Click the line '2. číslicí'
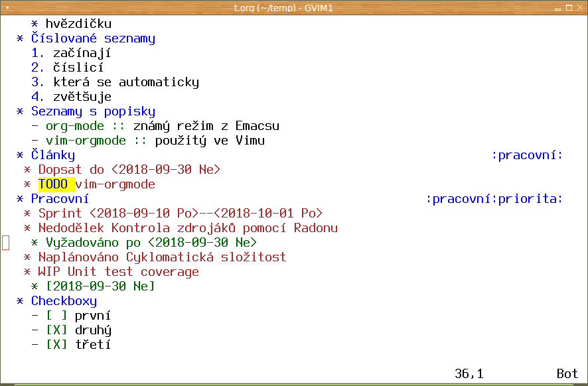The width and height of the screenshot is (588, 386). click(67, 68)
